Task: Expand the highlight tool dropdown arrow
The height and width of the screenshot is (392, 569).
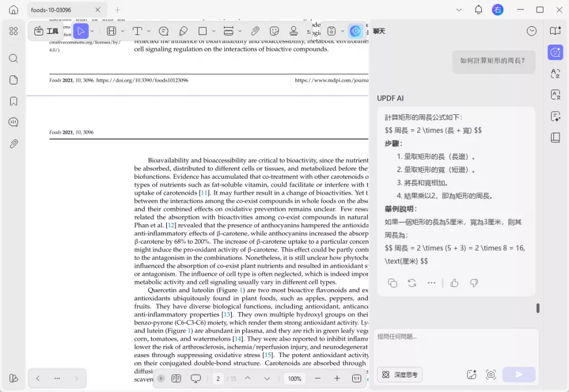Action: tap(123, 31)
